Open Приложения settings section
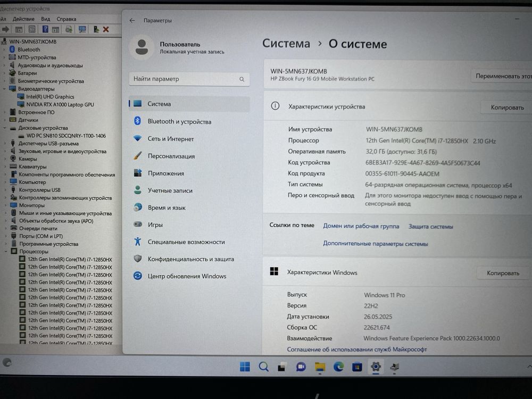Image resolution: width=532 pixels, height=399 pixels. [x=189, y=173]
